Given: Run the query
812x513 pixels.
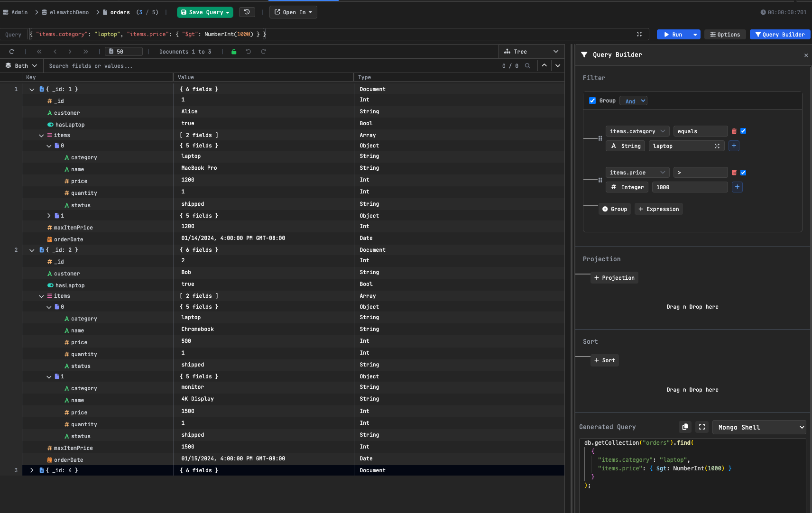Looking at the screenshot, I should (x=673, y=35).
